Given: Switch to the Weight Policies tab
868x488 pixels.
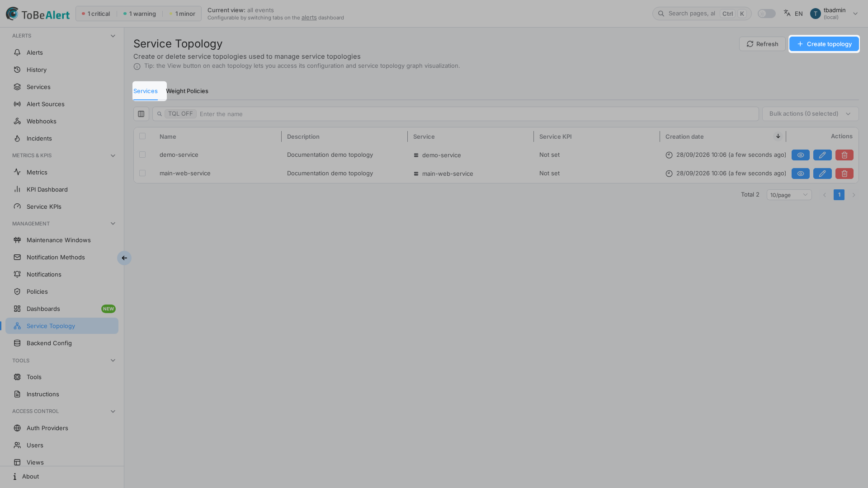Looking at the screenshot, I should click(x=187, y=91).
